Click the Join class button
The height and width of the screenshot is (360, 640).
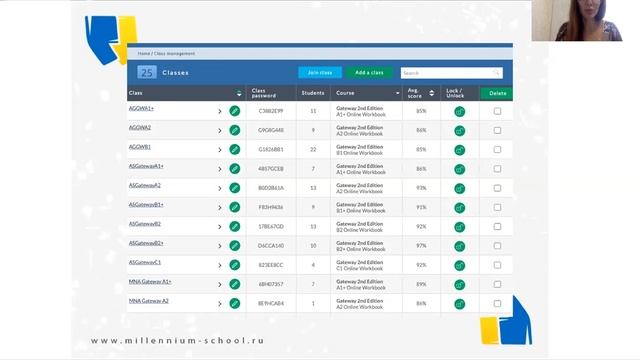320,73
